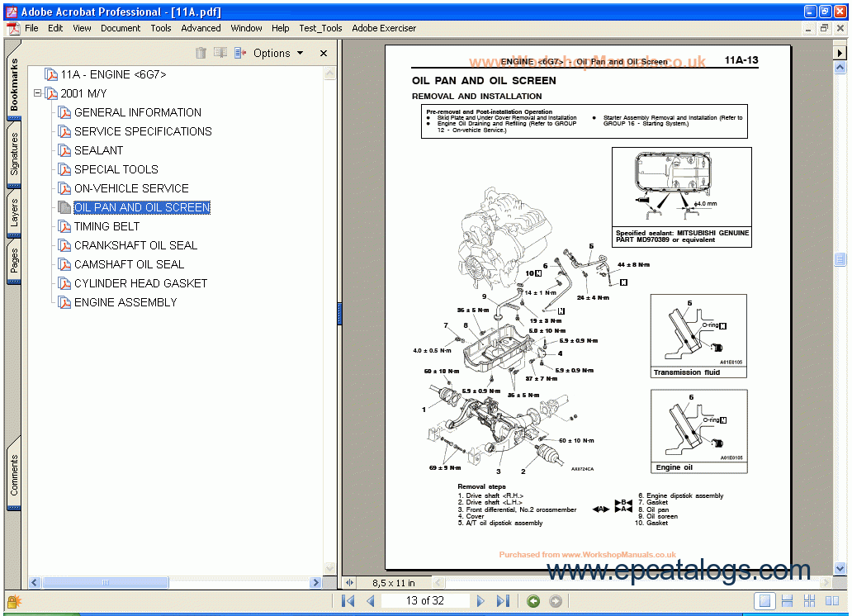Viewport: 852px width, 616px height.
Task: Click the page number field "13 of 32"
Action: click(425, 601)
